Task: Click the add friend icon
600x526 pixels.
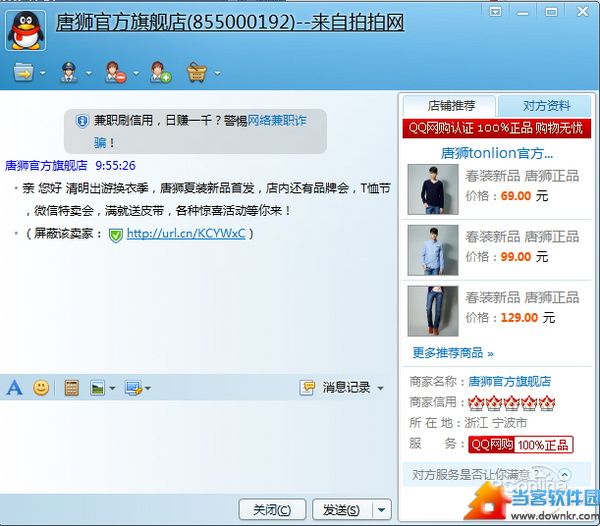Action: (161, 72)
